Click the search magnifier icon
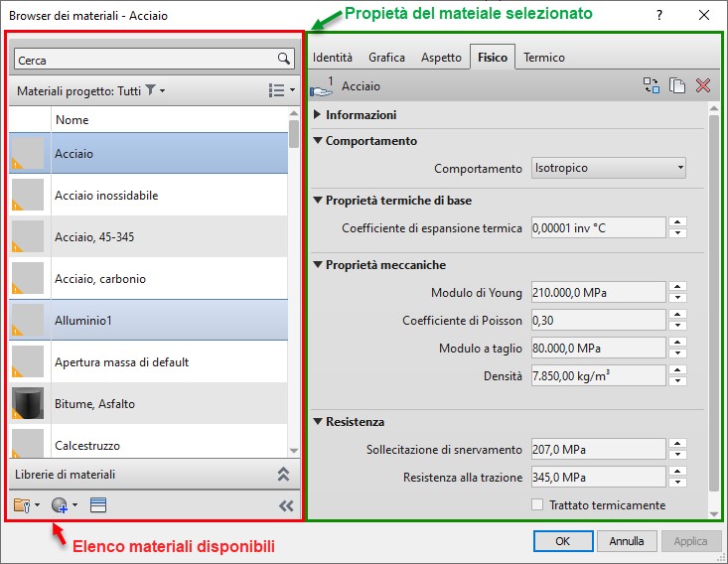 (x=283, y=59)
